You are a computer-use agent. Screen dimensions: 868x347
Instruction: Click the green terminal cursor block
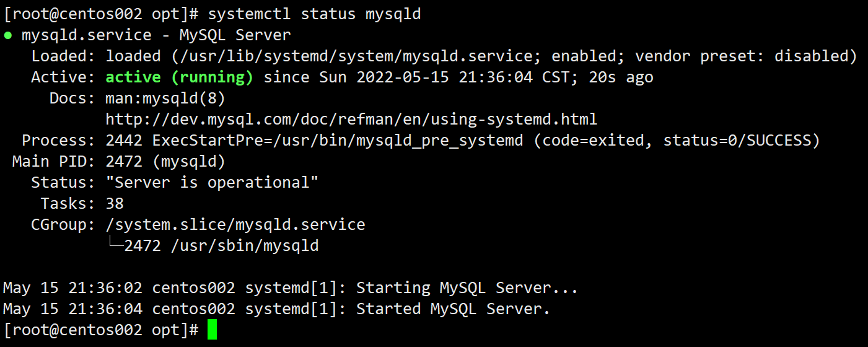pos(212,330)
